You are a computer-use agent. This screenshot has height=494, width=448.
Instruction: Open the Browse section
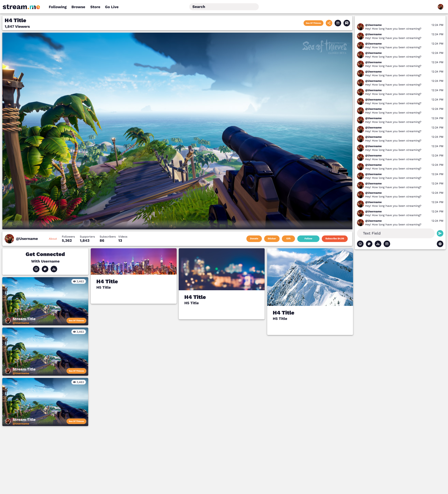[78, 7]
